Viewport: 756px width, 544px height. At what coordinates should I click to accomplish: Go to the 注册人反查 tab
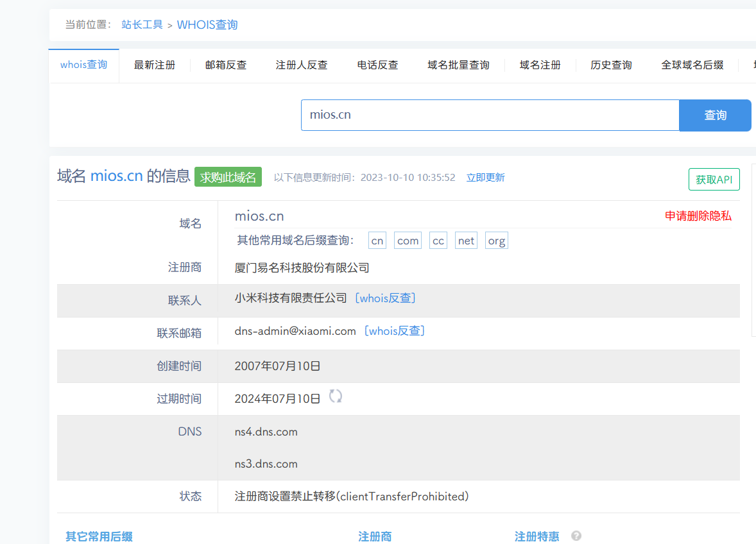[x=302, y=65]
